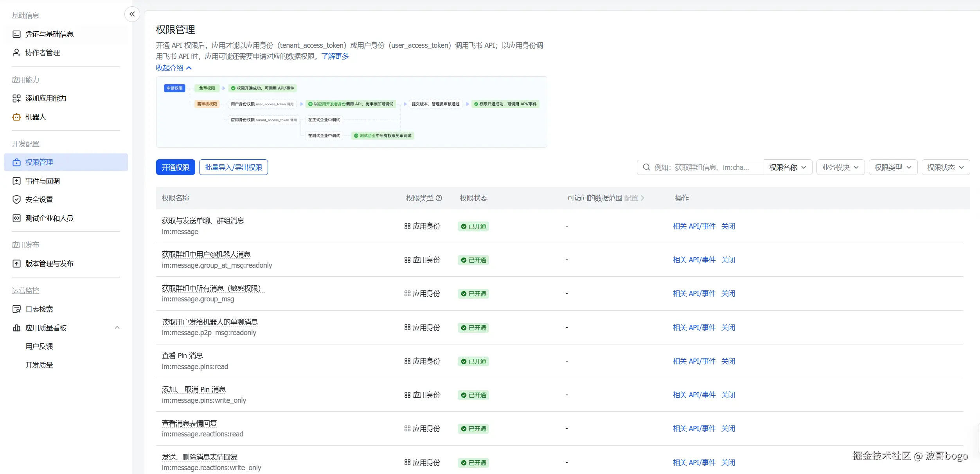Click the green check on im:message 已开通 badge
980x474 pixels.
464,227
